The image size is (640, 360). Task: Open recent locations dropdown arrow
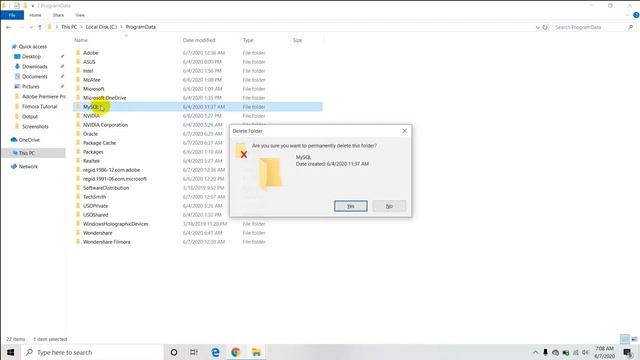[x=31, y=27]
